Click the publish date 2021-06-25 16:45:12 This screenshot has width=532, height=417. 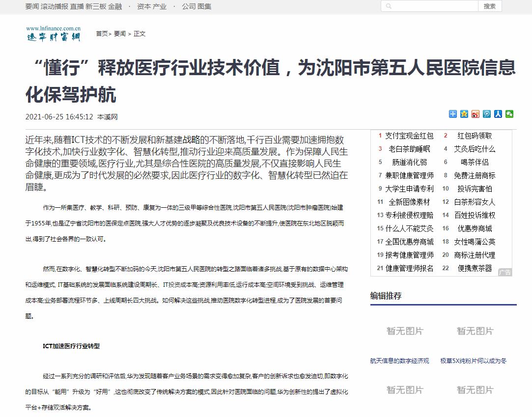(59, 117)
